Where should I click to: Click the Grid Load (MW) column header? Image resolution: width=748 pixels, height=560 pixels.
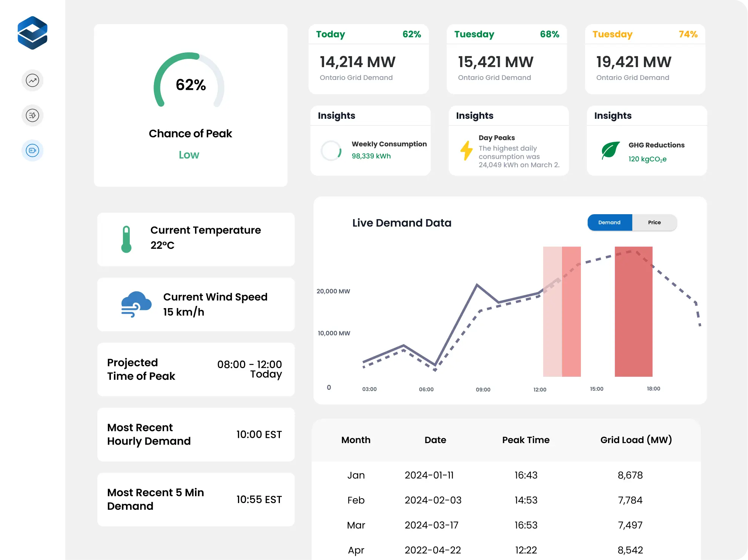tap(636, 440)
